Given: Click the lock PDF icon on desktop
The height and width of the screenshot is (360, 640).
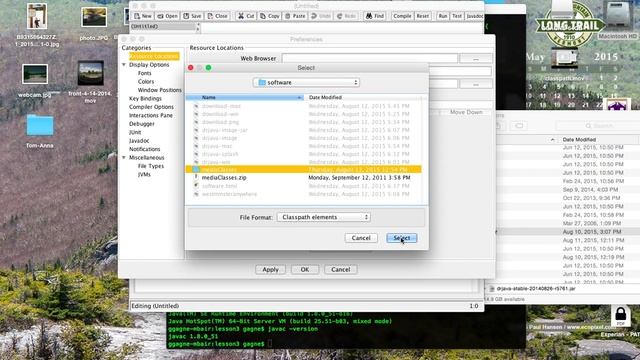Looking at the screenshot, I should (x=620, y=316).
